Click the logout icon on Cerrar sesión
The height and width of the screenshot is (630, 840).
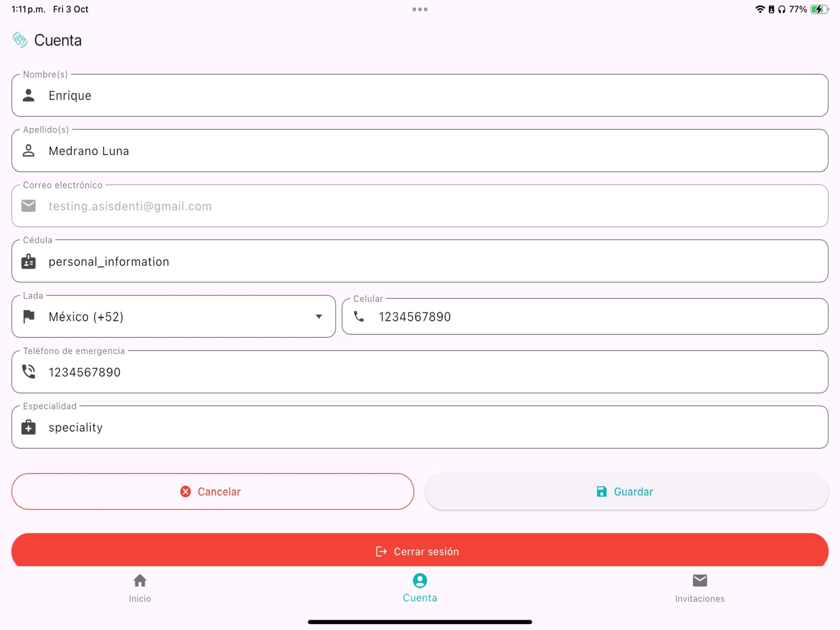[381, 551]
